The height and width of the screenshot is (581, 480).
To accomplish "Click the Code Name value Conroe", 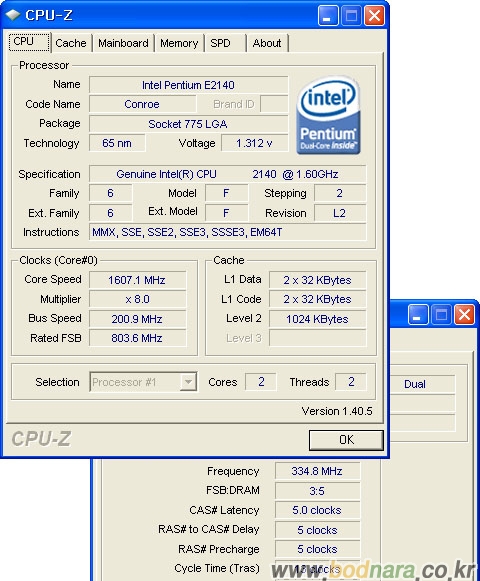I will coord(142,104).
